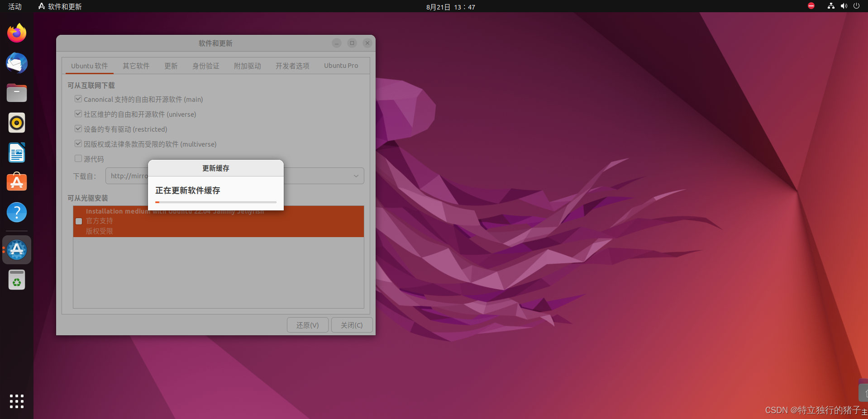Screen dimensions: 868x419
Task: Switch to the 更新 tab
Action: [x=171, y=66]
